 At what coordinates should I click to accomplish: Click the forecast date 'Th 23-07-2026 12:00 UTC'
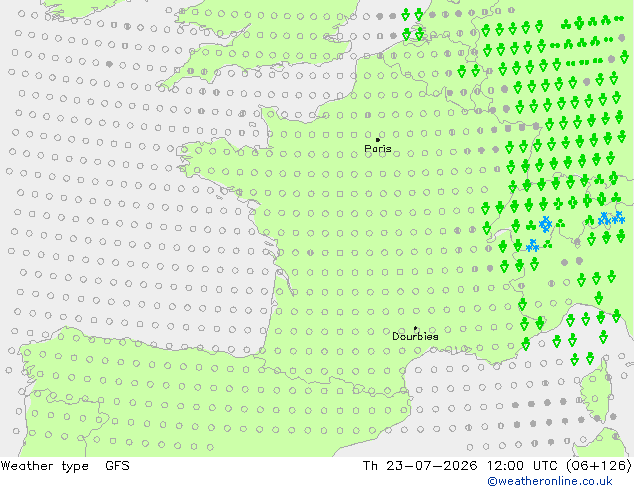pyautogui.click(x=461, y=466)
